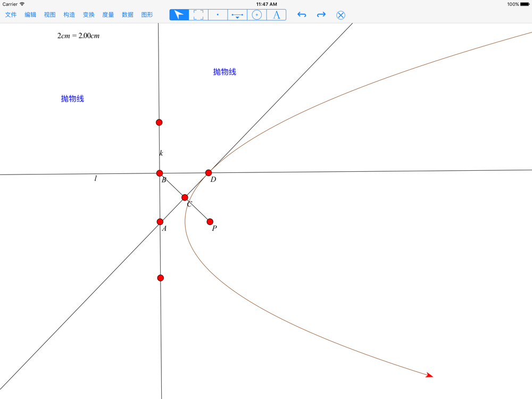Select the 2cm = 2.00cm measurement text
This screenshot has width=532, height=399.
[78, 36]
